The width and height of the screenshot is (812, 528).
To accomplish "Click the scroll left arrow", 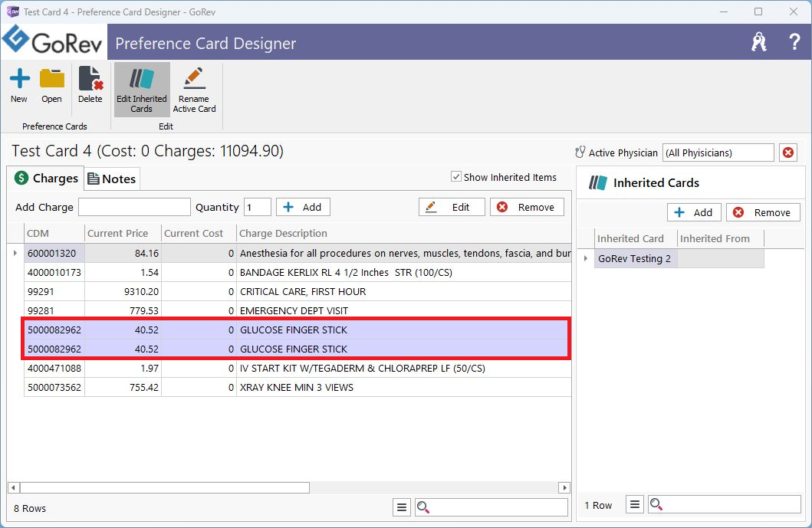I will [14, 487].
